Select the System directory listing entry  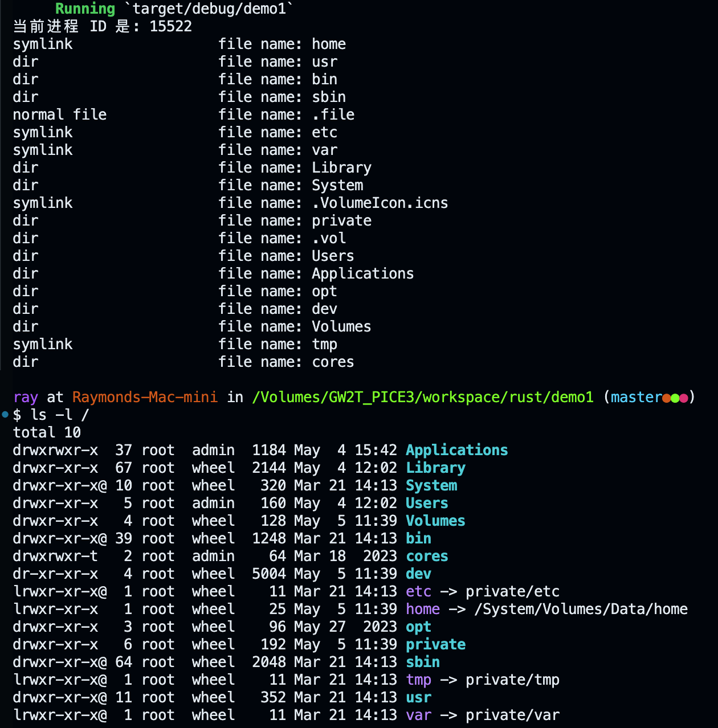point(431,485)
